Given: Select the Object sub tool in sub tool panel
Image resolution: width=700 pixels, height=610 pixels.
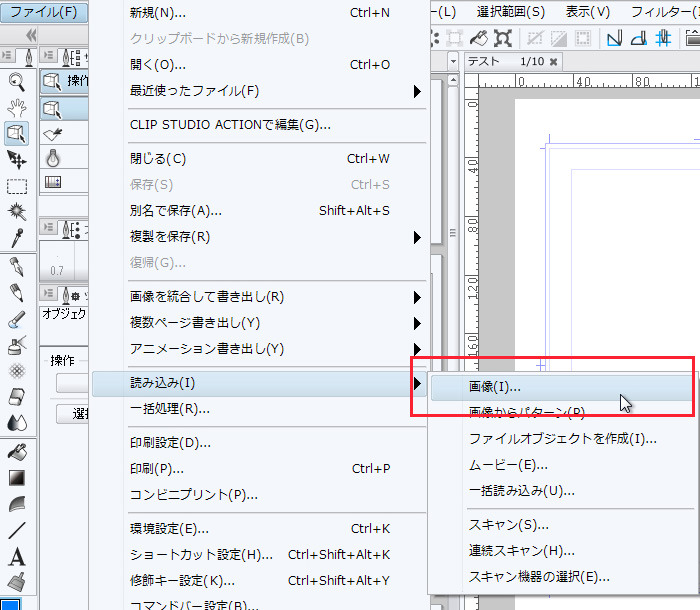Looking at the screenshot, I should (64, 109).
